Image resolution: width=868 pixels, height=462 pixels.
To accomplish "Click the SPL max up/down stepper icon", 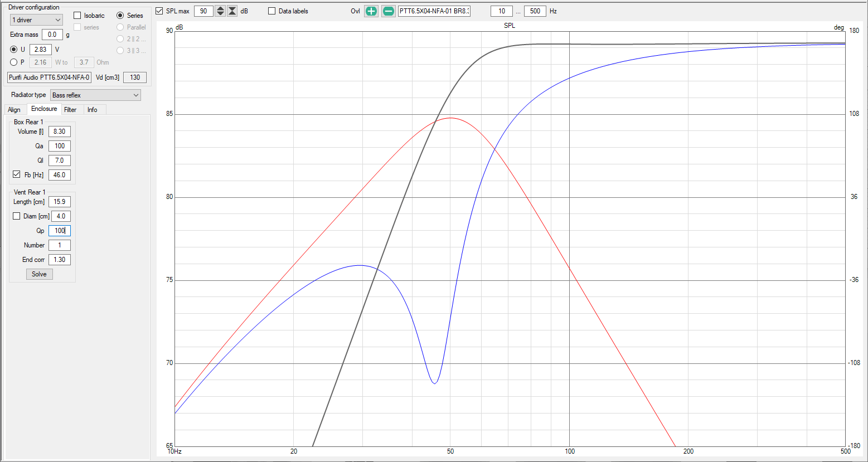I will tap(220, 11).
